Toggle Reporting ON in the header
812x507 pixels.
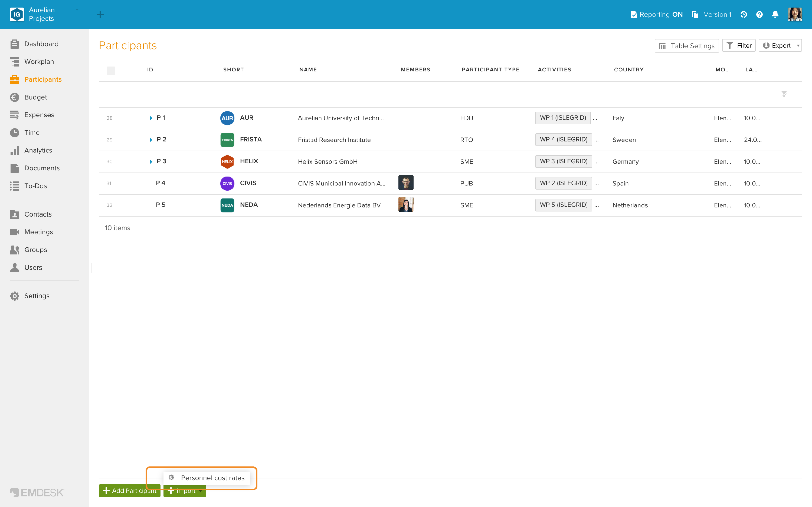coord(657,14)
